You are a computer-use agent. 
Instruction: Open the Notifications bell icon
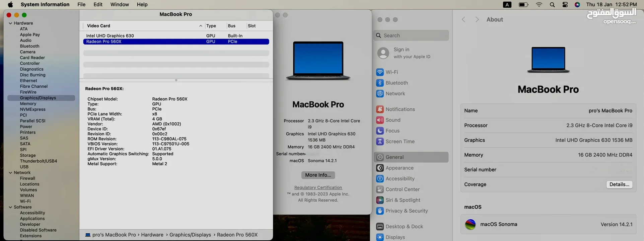click(380, 109)
